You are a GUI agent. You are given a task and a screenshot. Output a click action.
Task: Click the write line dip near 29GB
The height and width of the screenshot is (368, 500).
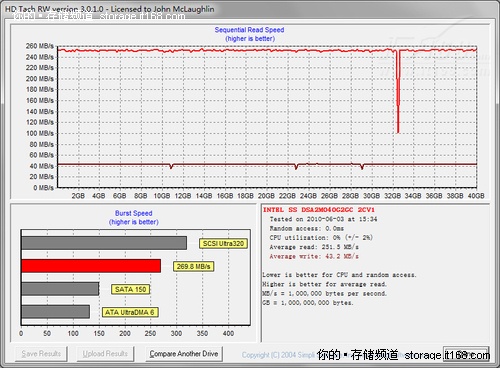(x=362, y=166)
